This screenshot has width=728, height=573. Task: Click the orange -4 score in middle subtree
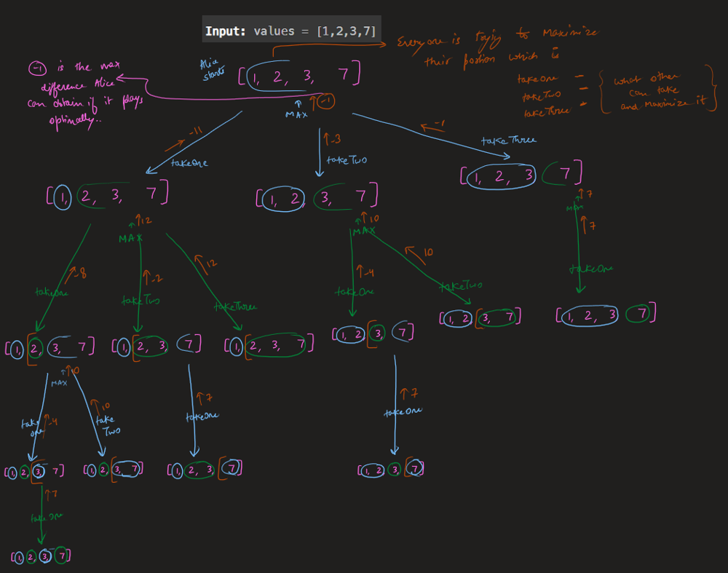pos(367,273)
